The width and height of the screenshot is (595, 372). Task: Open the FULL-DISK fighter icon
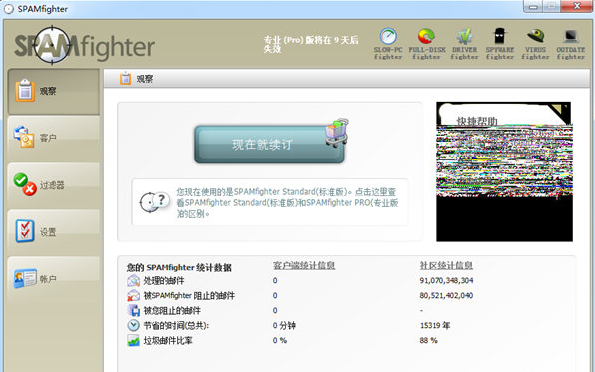[x=427, y=44]
